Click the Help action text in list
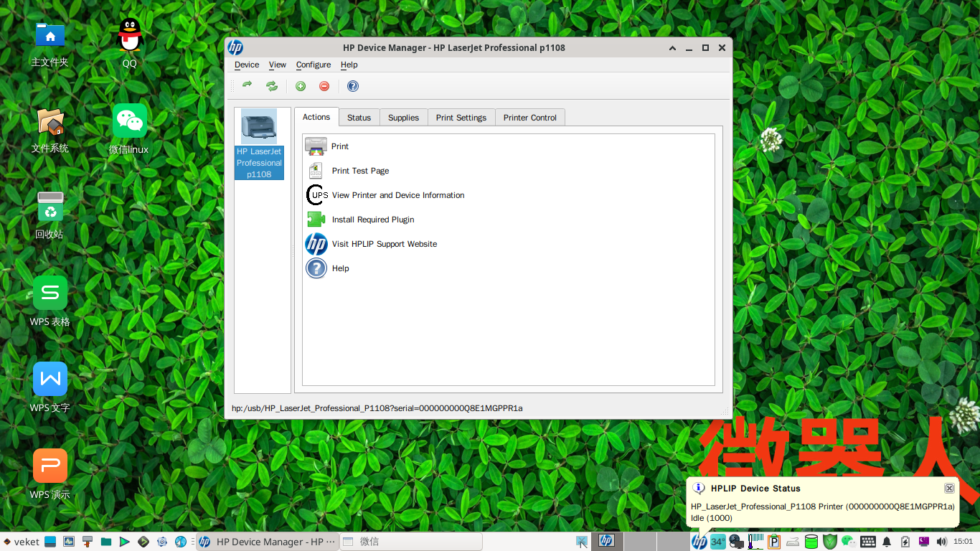The width and height of the screenshot is (980, 551). point(341,268)
